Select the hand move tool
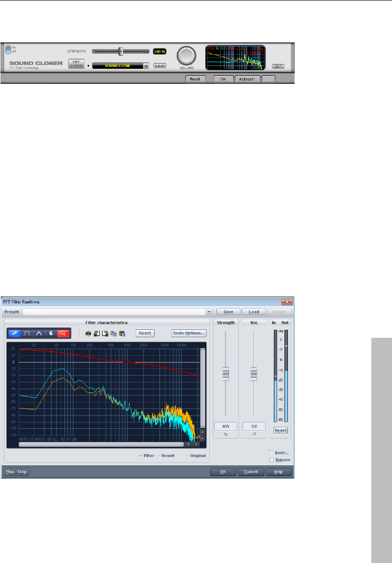 click(51, 333)
